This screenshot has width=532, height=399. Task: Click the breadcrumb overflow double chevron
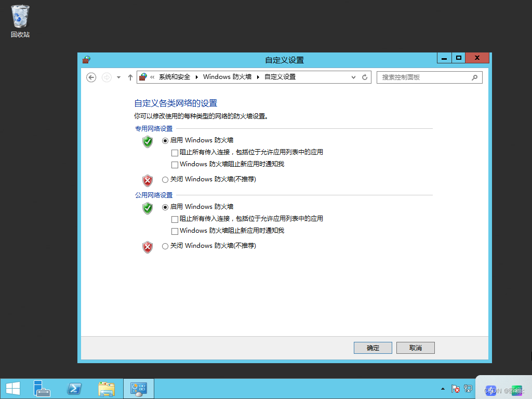(152, 77)
